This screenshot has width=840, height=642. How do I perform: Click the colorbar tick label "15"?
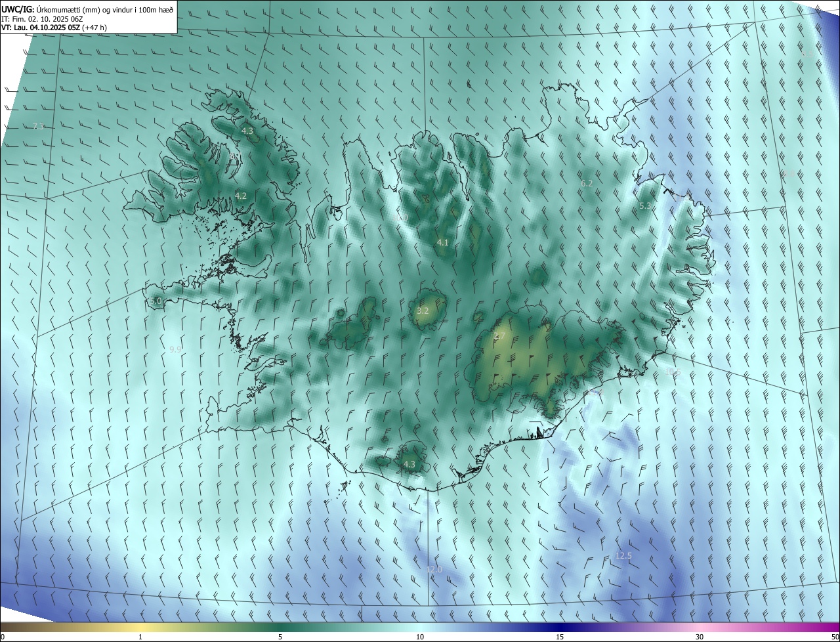point(560,637)
